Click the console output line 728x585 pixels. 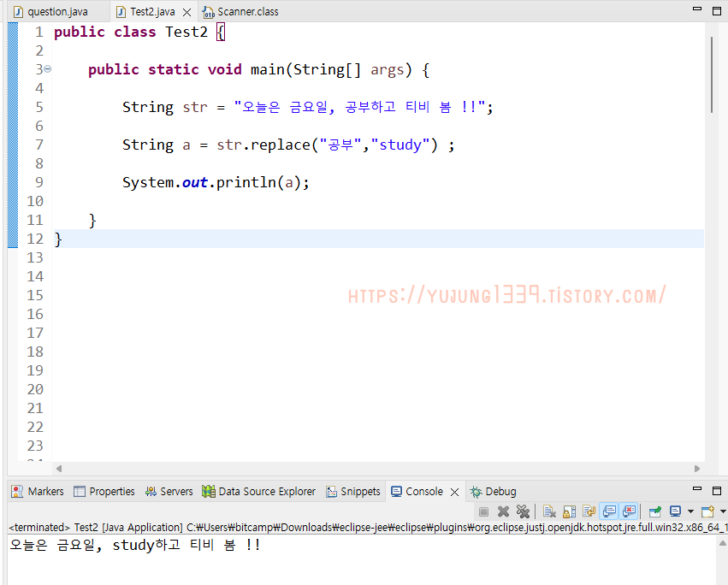[x=134, y=545]
